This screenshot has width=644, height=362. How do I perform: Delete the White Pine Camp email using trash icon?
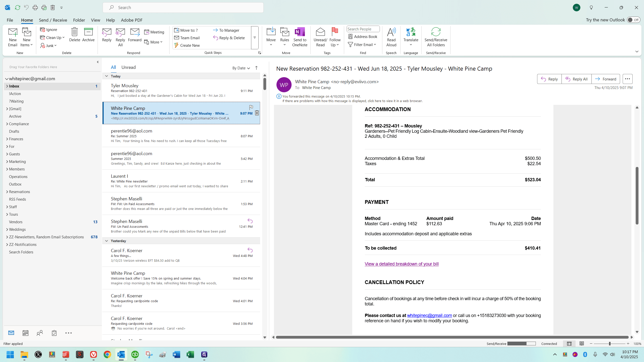tap(257, 113)
